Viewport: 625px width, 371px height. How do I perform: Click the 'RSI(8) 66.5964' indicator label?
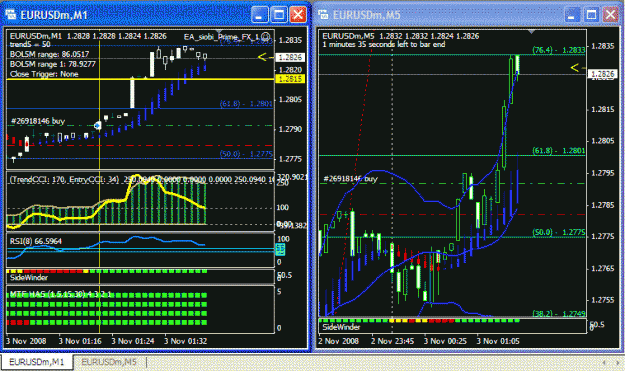point(36,241)
